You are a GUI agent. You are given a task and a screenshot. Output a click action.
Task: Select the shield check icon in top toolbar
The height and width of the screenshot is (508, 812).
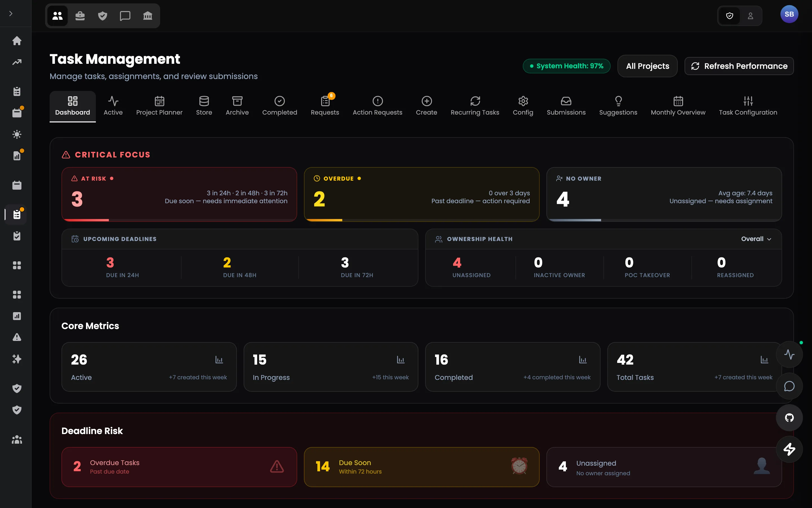[x=102, y=16]
